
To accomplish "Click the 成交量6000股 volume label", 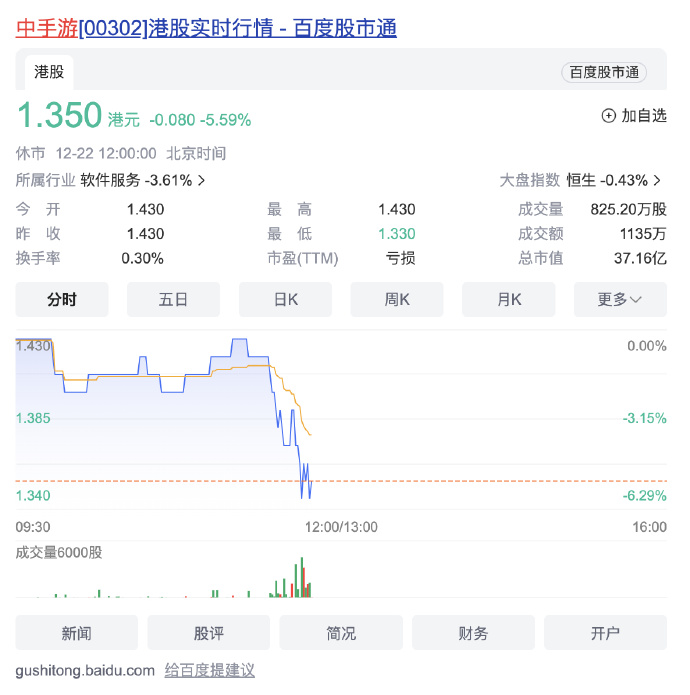I will point(59,553).
